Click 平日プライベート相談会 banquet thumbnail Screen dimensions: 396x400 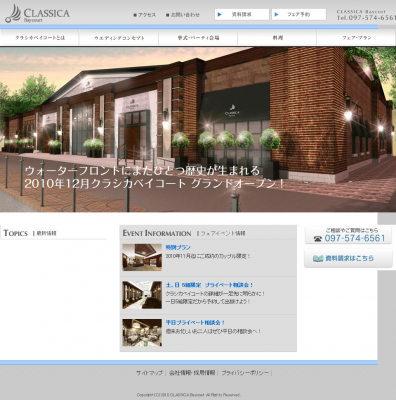point(142,332)
